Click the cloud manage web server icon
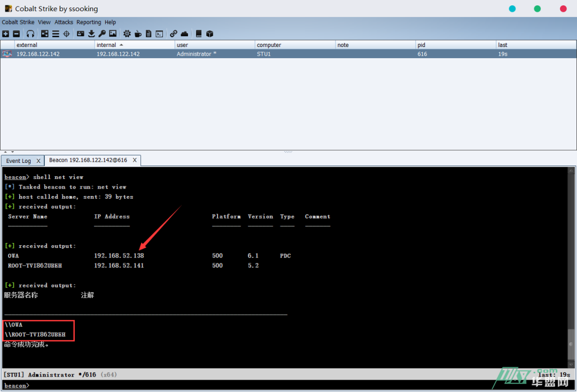Screen dimensions: 577x392 pos(184,34)
